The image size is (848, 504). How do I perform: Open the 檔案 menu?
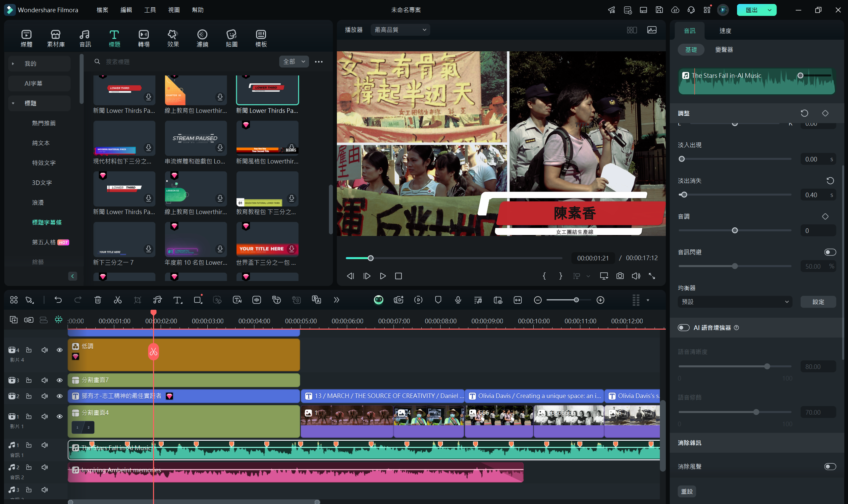click(102, 10)
